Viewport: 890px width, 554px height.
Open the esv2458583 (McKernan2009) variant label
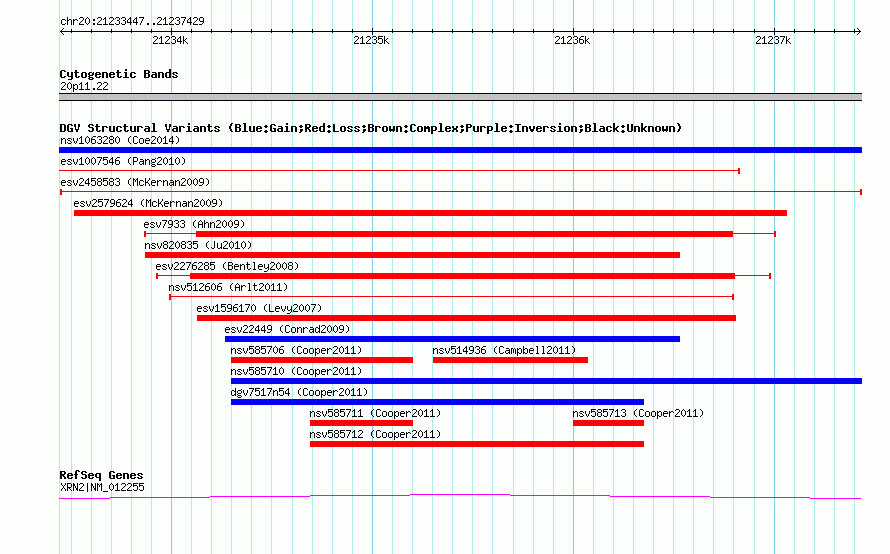(x=135, y=182)
